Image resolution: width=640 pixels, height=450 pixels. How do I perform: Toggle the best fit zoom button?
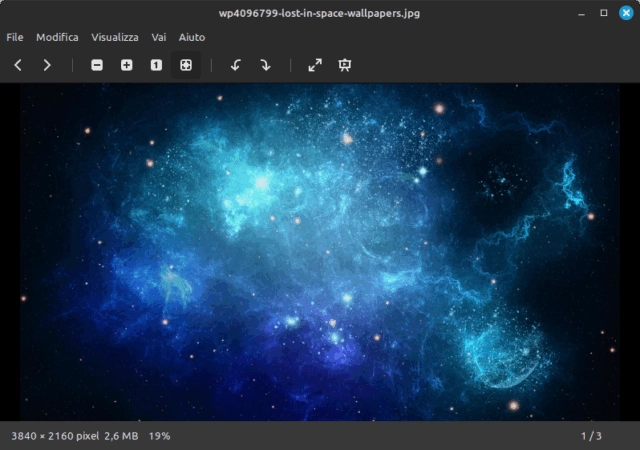point(186,65)
